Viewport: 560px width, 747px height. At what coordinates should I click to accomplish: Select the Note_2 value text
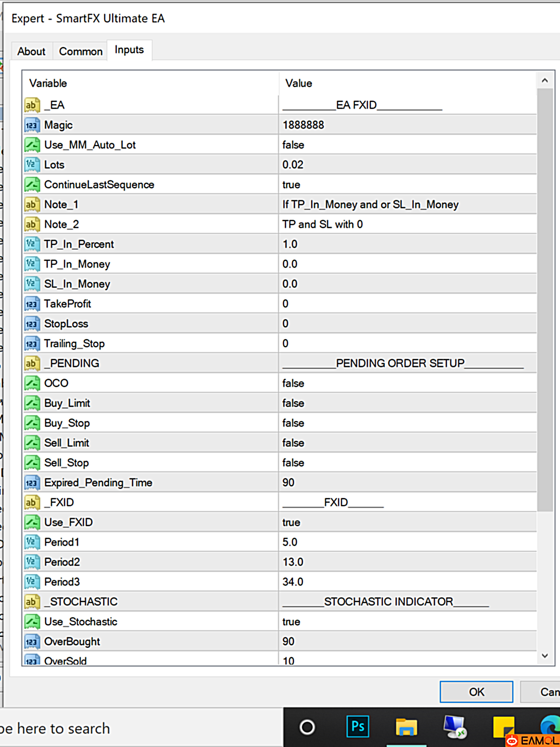pyautogui.click(x=323, y=224)
